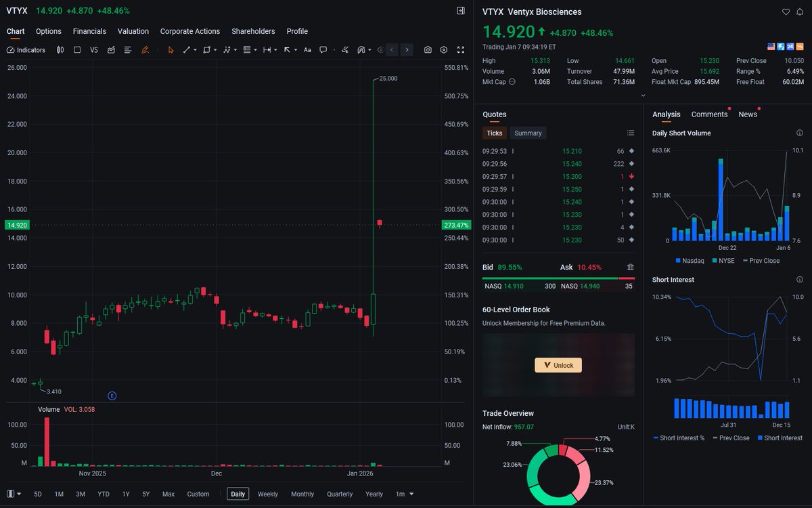Select the trend line drawing tool

pyautogui.click(x=187, y=49)
